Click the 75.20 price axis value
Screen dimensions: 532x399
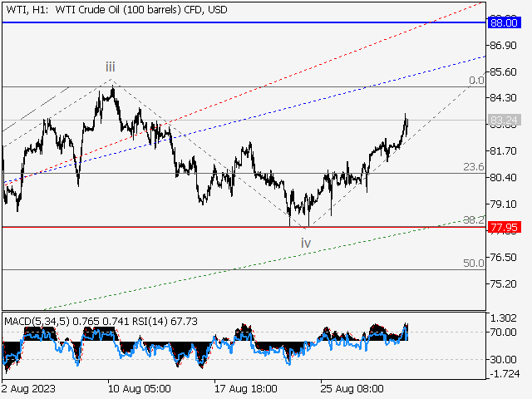(504, 283)
